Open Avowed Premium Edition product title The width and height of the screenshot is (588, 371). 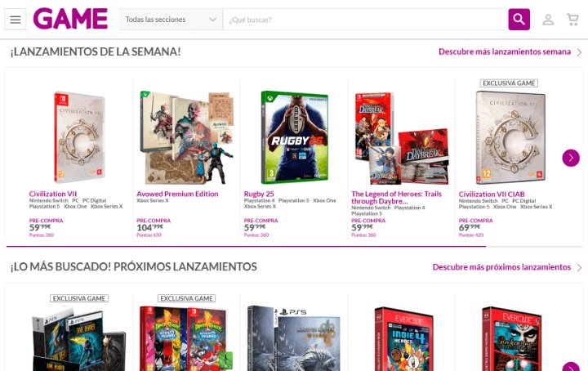coord(177,194)
